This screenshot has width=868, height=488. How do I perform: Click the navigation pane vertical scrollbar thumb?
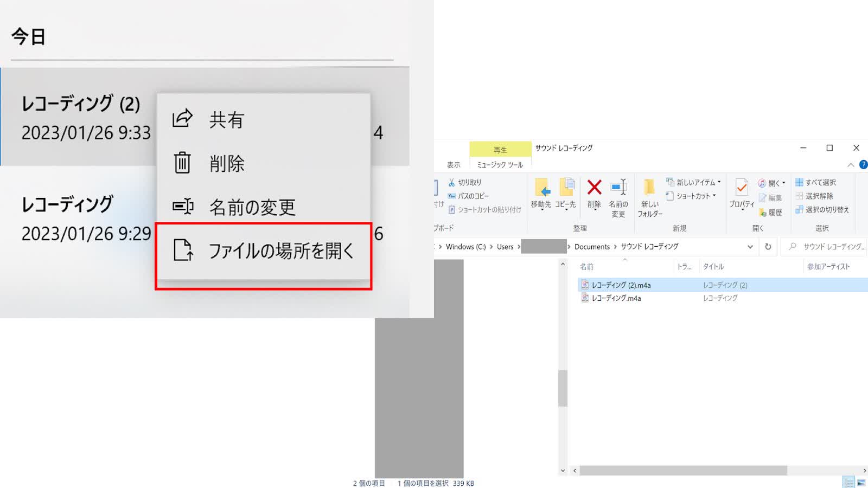(x=563, y=388)
